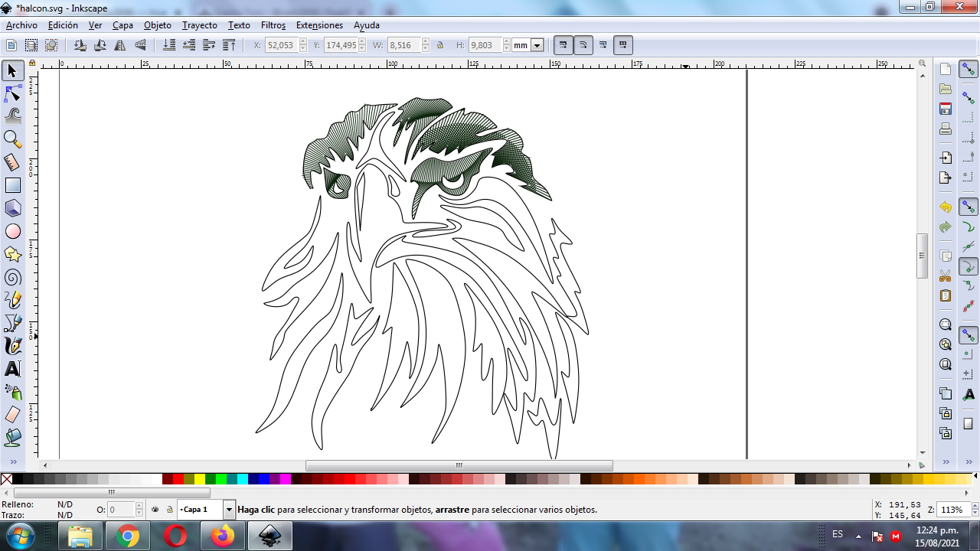
Task: Select the Spiral tool
Action: coord(12,277)
